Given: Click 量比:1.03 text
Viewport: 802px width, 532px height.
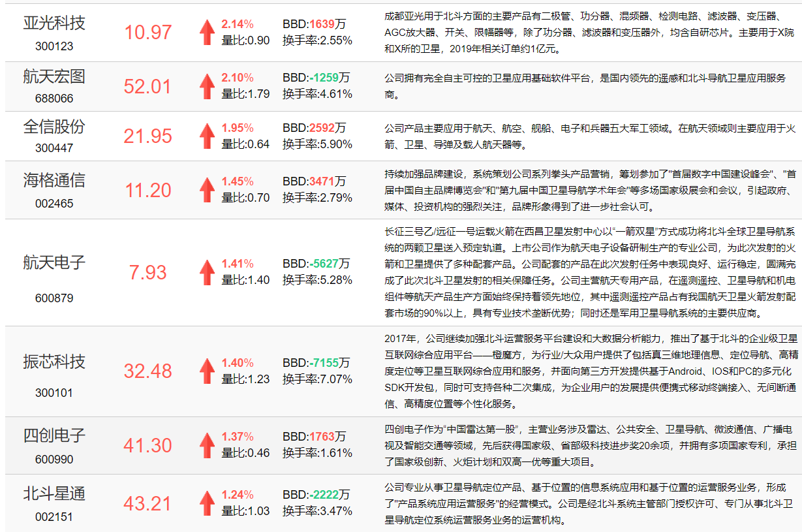Looking at the screenshot, I should (245, 511).
